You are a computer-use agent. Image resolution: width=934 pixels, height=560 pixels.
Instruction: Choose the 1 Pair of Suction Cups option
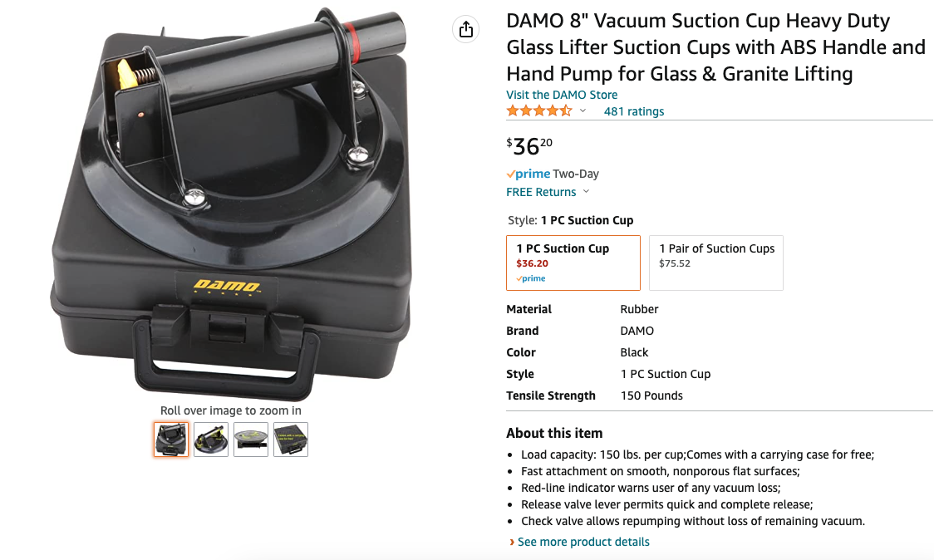[x=716, y=263]
